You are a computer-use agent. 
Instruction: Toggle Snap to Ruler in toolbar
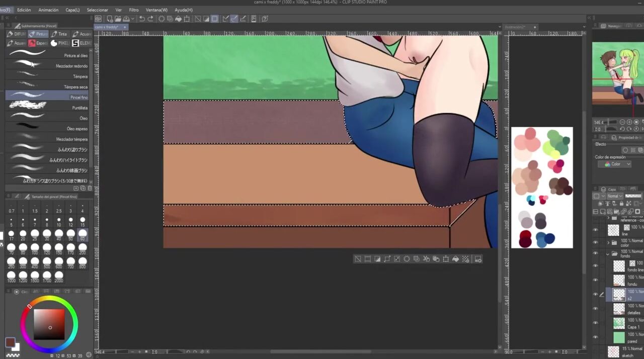click(x=225, y=19)
